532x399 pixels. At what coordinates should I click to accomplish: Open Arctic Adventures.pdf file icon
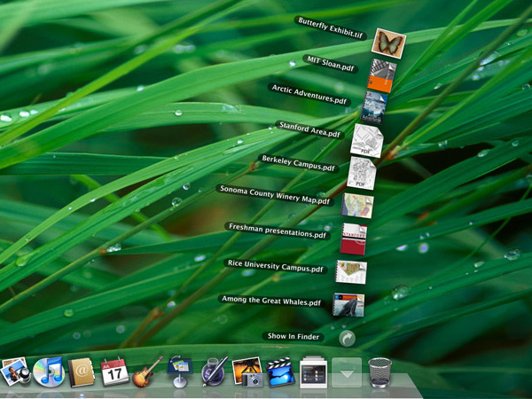coord(374,108)
